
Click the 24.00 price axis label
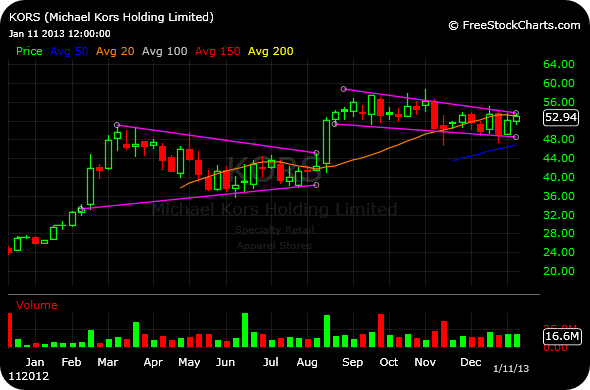point(559,252)
